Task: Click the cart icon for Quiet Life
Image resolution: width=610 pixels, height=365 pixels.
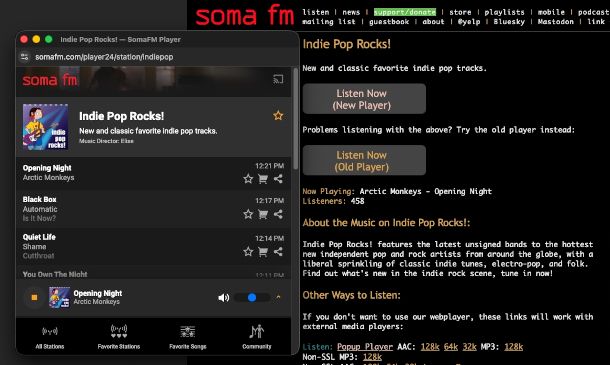Action: pos(263,252)
